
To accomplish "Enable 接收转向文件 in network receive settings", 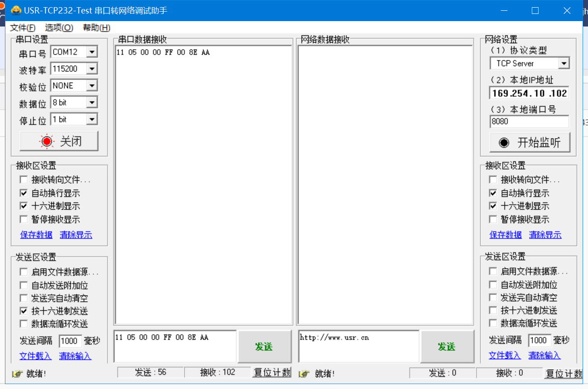I will 493,180.
